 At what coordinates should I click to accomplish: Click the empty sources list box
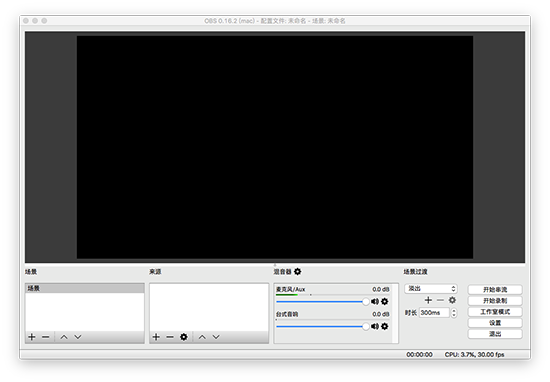pos(209,307)
